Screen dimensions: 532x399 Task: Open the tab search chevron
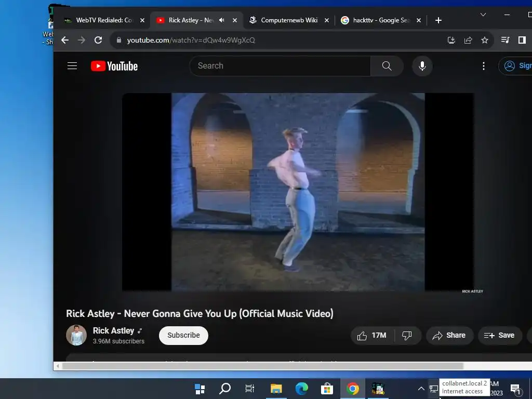pyautogui.click(x=483, y=15)
